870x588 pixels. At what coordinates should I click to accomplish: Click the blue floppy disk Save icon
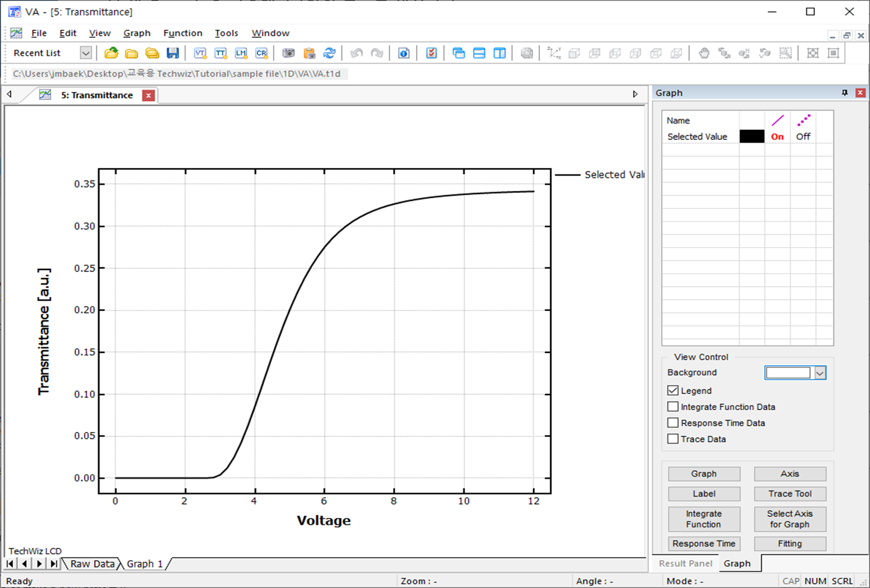click(x=172, y=53)
